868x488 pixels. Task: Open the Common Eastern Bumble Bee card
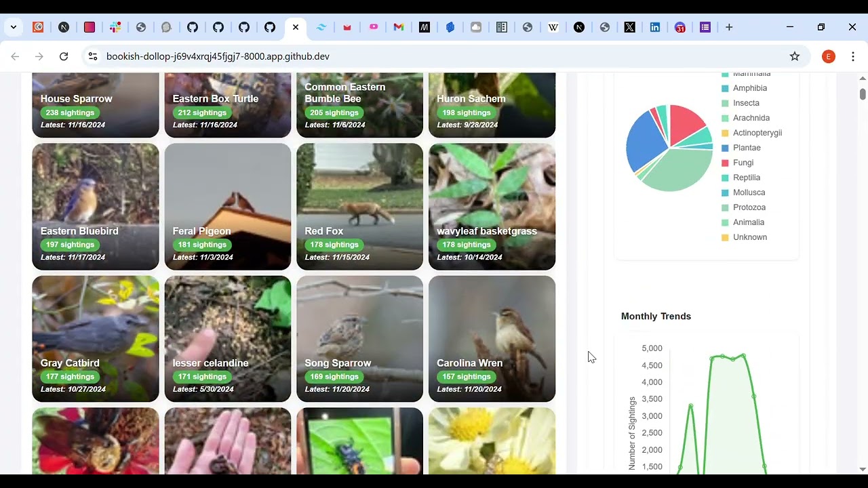tap(360, 105)
